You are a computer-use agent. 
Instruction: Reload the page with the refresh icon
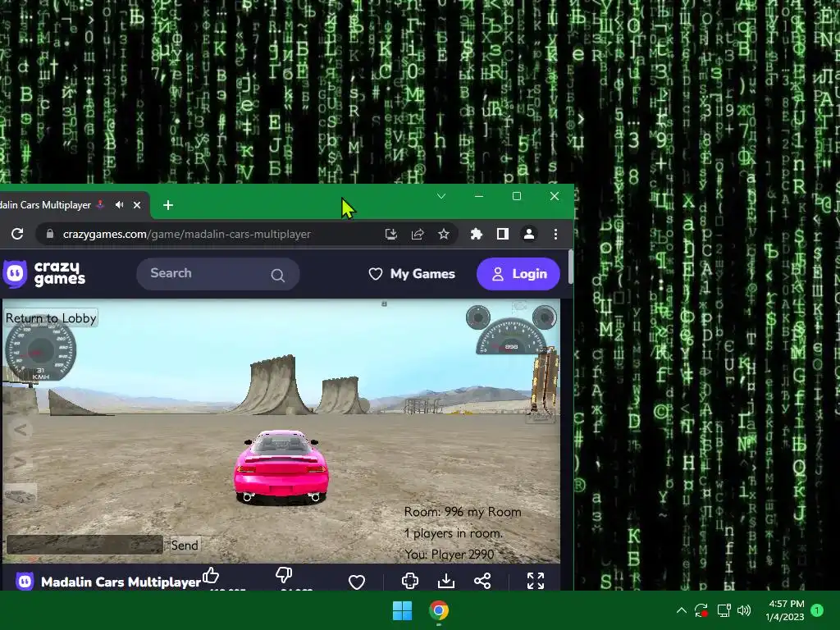point(17,234)
